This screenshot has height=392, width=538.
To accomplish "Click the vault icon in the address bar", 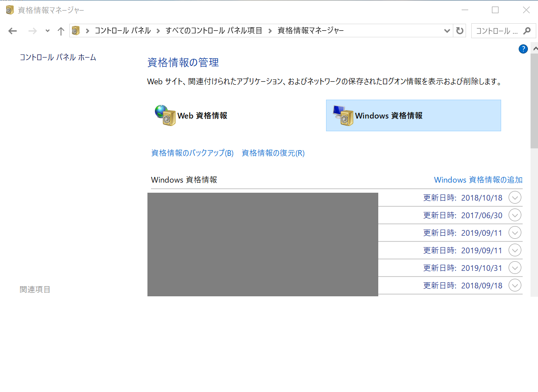I will pos(76,31).
